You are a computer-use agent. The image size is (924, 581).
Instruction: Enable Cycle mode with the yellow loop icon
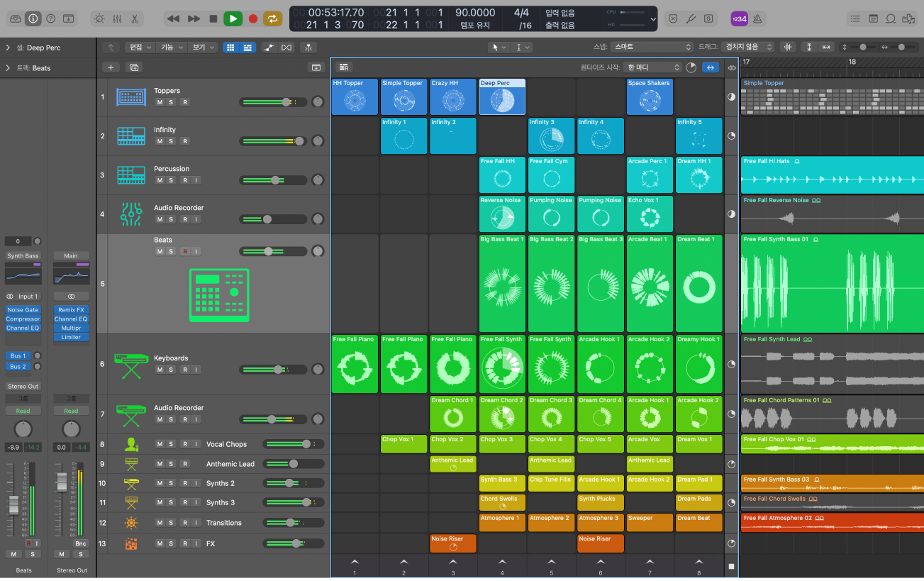[273, 18]
